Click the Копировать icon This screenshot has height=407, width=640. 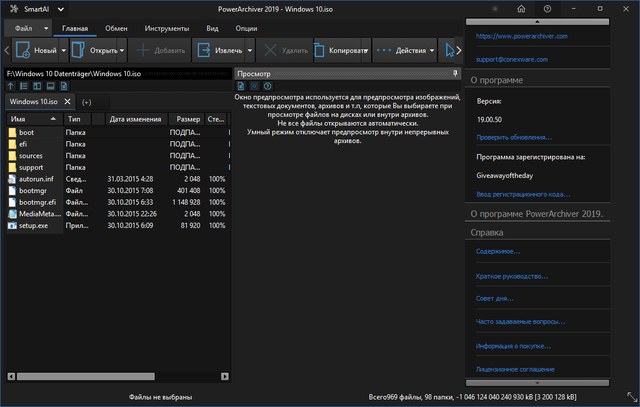tap(319, 50)
